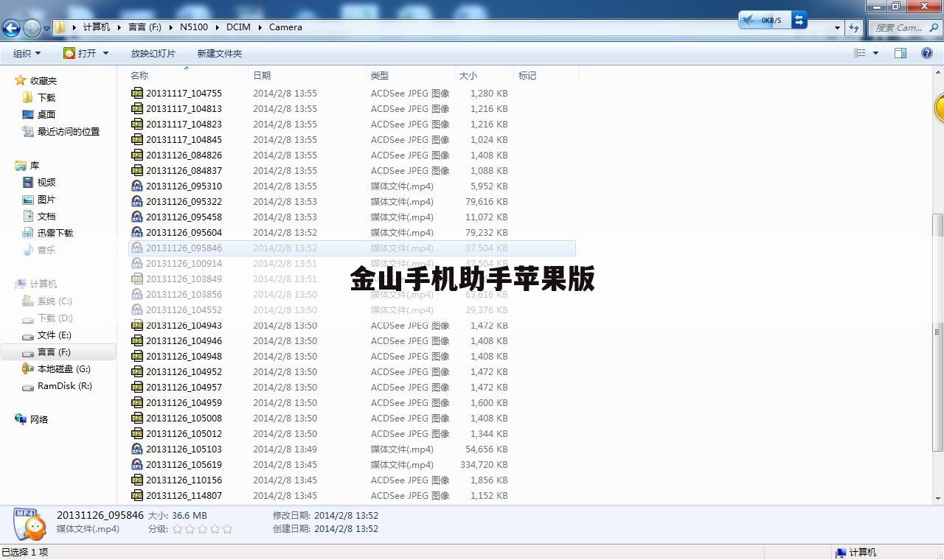The width and height of the screenshot is (944, 560).
Task: Open 网络 in the navigation pane
Action: [39, 419]
